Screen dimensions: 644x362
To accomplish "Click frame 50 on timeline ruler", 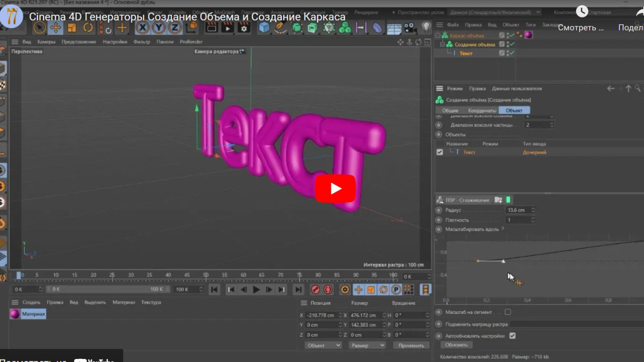I will point(206,276).
